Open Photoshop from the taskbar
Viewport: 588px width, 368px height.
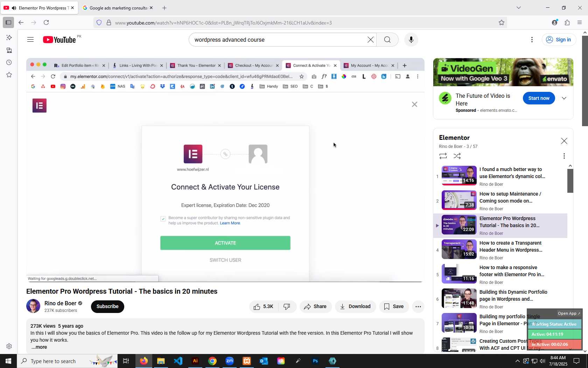[x=315, y=361]
